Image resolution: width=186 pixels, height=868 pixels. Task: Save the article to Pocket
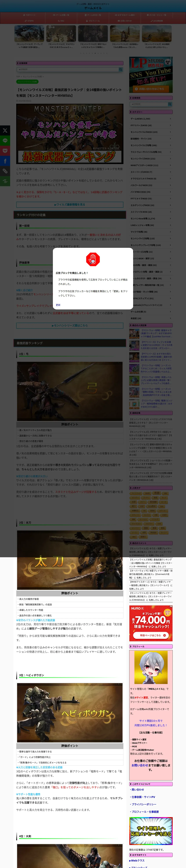[x=5, y=151]
